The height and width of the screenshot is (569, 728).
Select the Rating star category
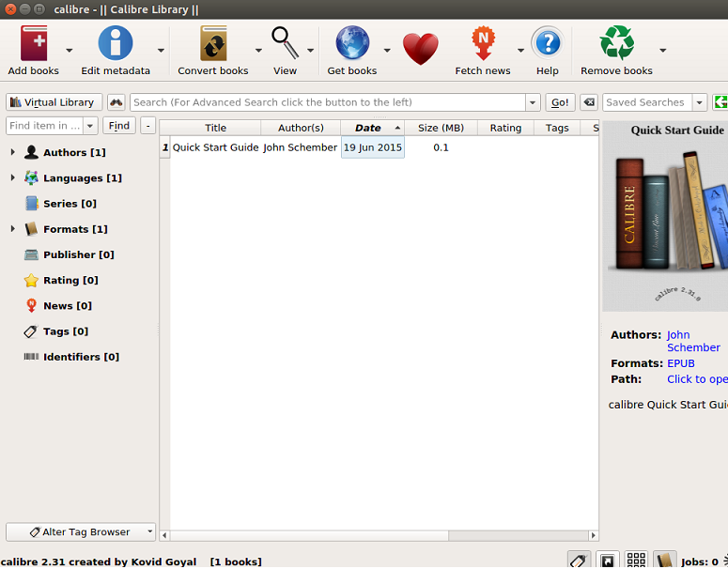coord(31,281)
